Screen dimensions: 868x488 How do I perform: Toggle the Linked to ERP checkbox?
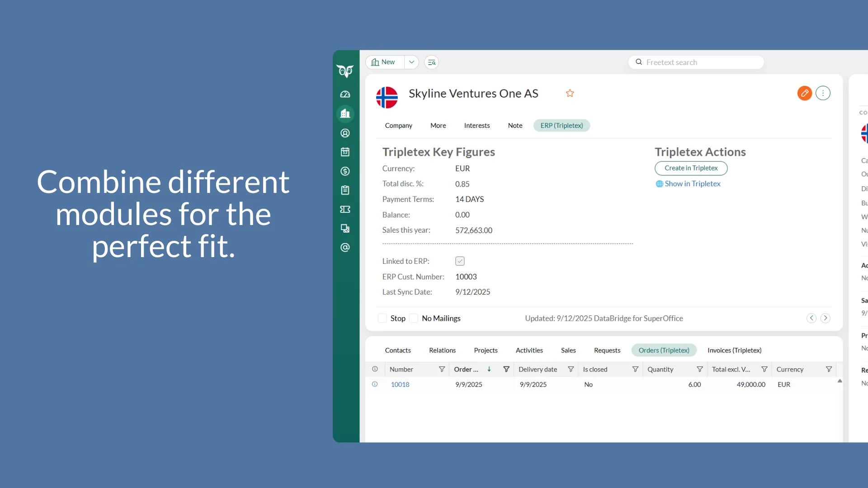pyautogui.click(x=460, y=261)
